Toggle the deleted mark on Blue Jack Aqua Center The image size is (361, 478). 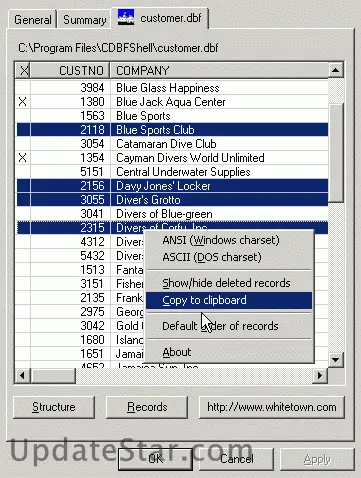coord(23,102)
